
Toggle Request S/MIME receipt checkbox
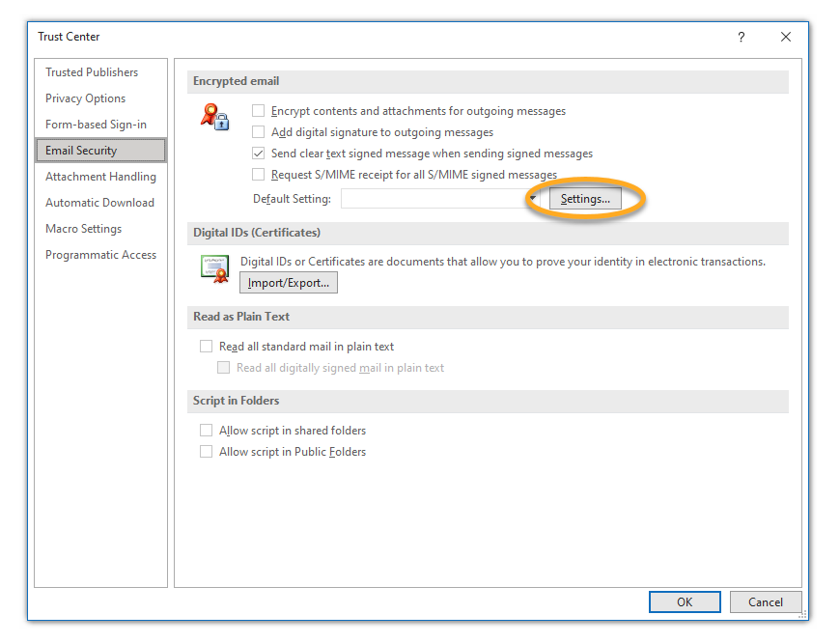point(258,175)
